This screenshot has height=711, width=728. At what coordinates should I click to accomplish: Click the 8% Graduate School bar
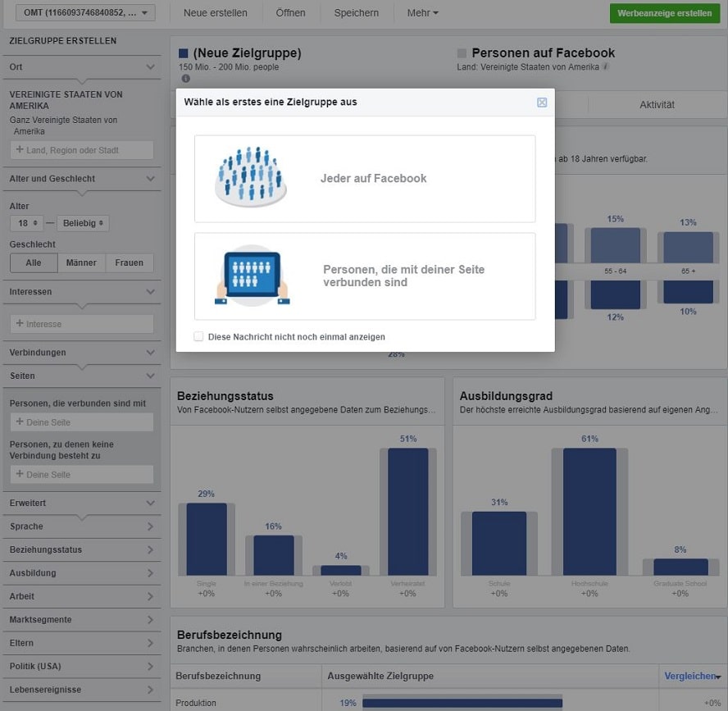[680, 567]
